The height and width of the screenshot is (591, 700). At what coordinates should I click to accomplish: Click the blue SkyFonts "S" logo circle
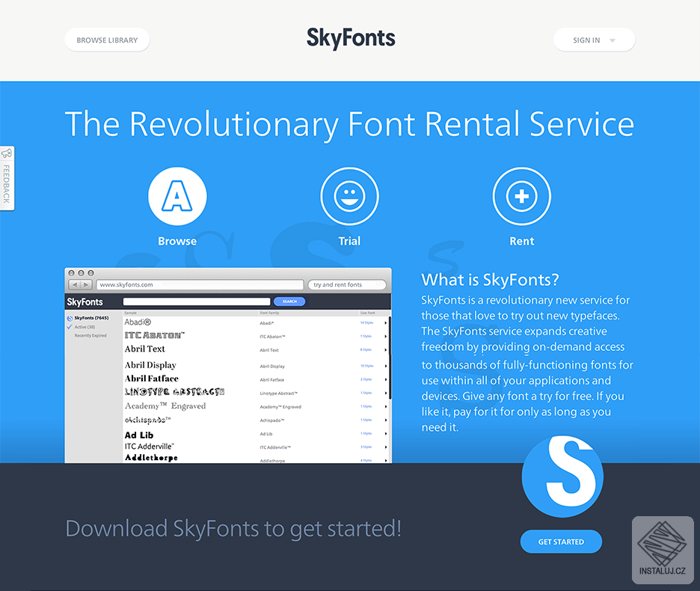tap(562, 477)
